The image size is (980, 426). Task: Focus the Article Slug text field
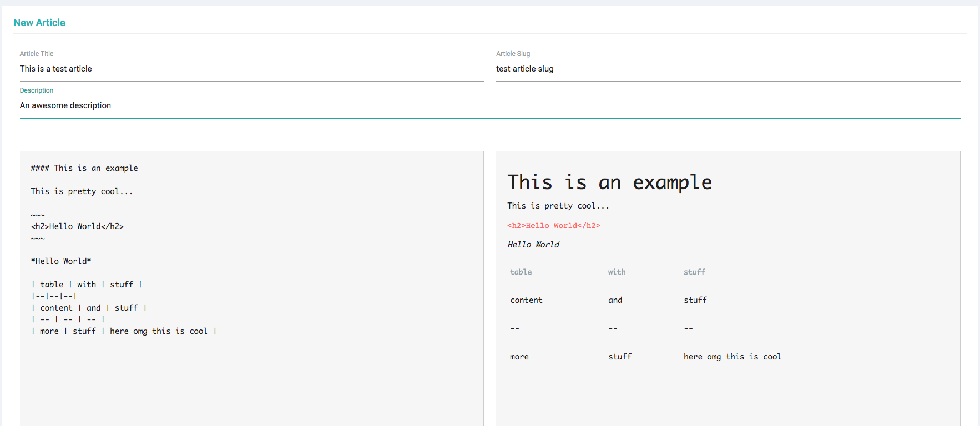[727, 69]
